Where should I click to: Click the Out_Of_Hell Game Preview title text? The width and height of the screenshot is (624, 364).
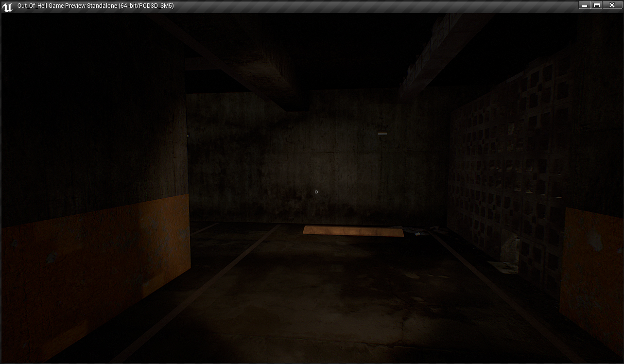[95, 6]
